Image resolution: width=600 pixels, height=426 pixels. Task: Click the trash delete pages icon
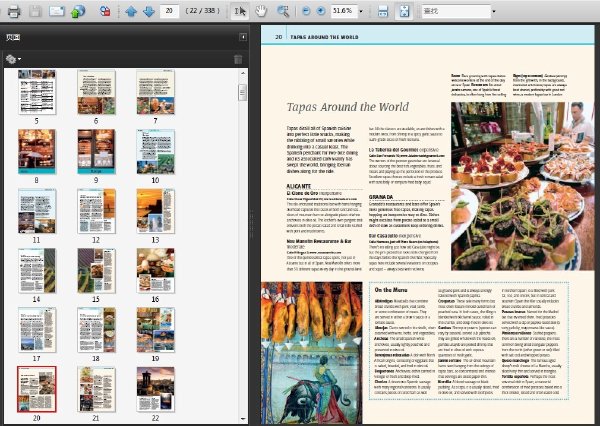click(238, 59)
